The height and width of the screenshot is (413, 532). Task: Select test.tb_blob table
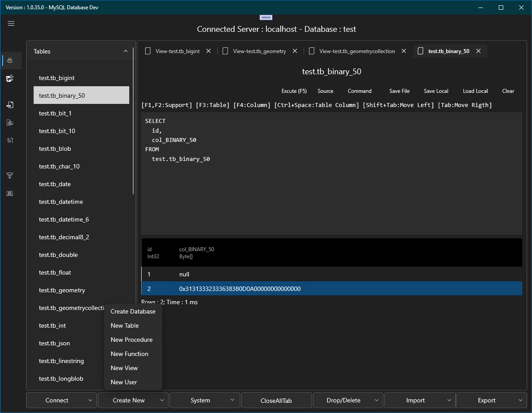tap(81, 149)
